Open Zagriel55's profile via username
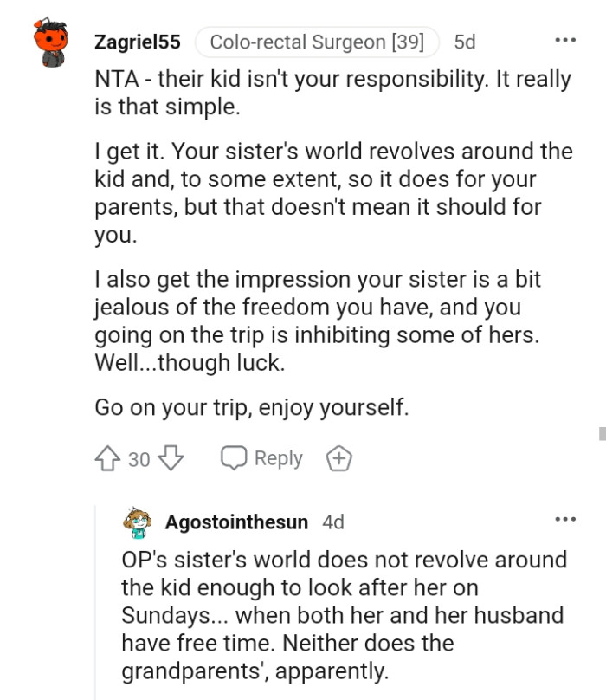This screenshot has height=700, width=606. (136, 41)
